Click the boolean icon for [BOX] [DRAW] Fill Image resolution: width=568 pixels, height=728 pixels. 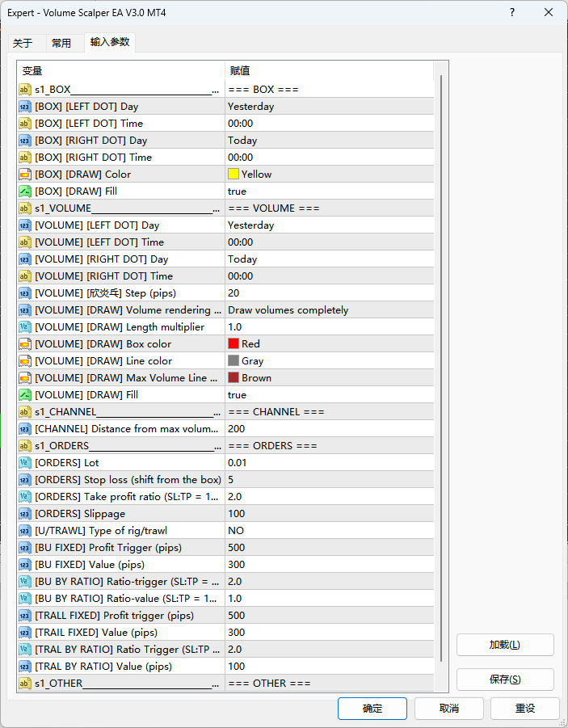(x=24, y=191)
